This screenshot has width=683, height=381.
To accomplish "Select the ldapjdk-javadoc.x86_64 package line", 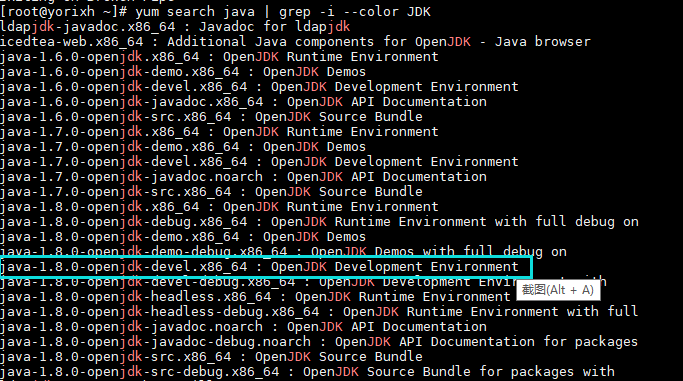I will (175, 27).
